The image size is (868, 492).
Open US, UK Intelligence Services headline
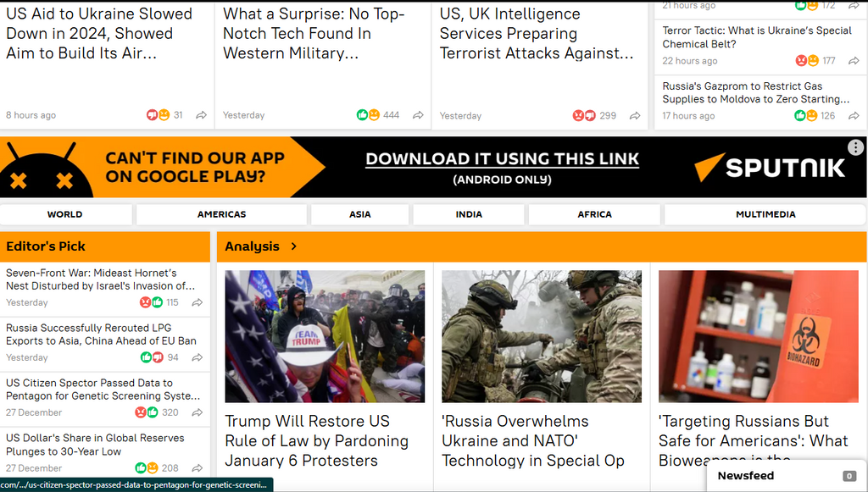pyautogui.click(x=536, y=33)
